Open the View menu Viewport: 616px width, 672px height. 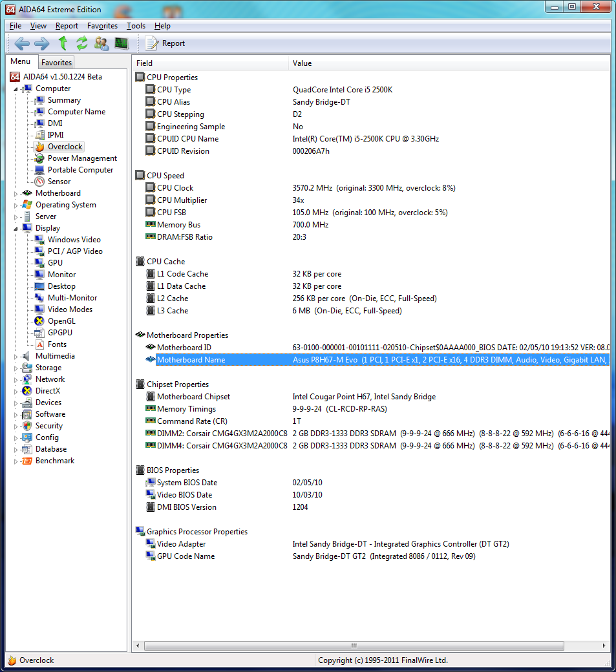tap(38, 26)
